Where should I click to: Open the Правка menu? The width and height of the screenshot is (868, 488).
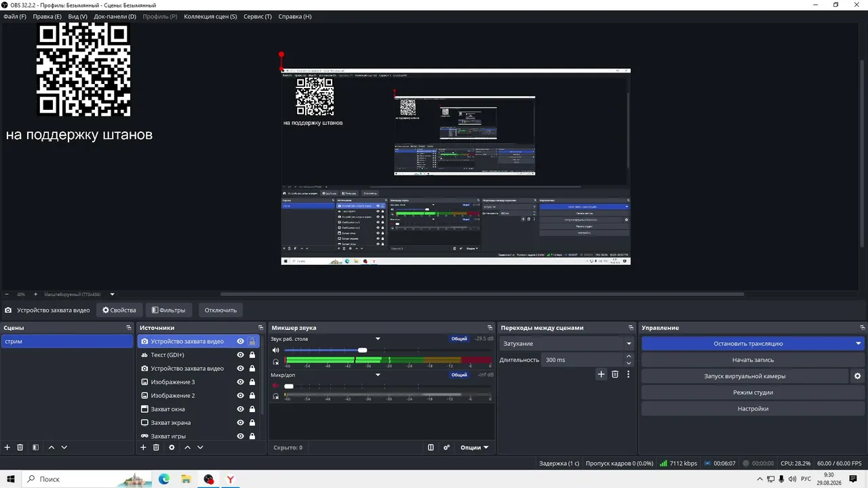coord(47,16)
